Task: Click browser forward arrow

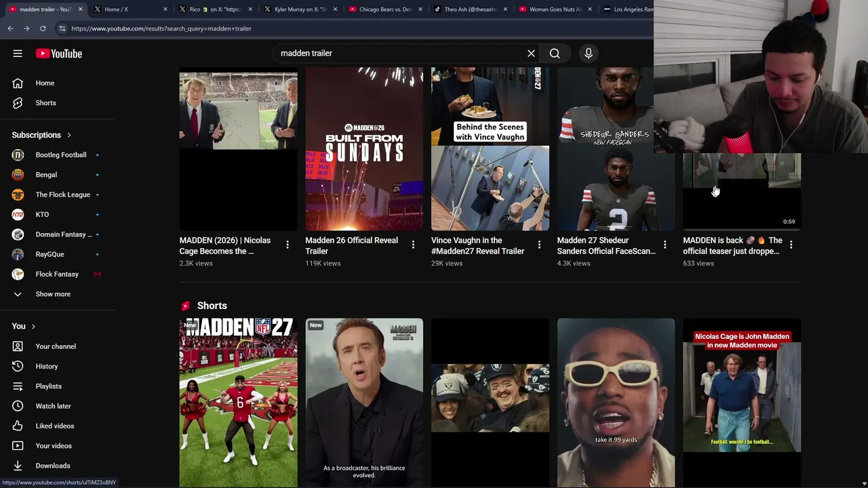Action: (x=26, y=28)
